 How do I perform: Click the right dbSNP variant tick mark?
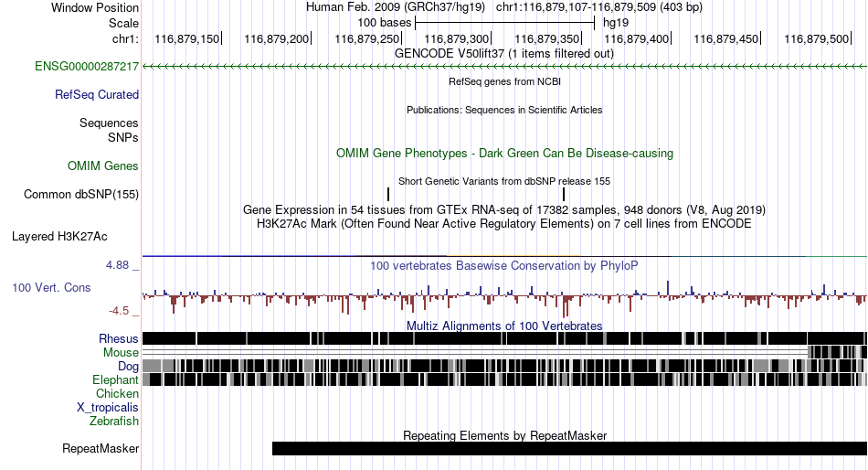564,194
